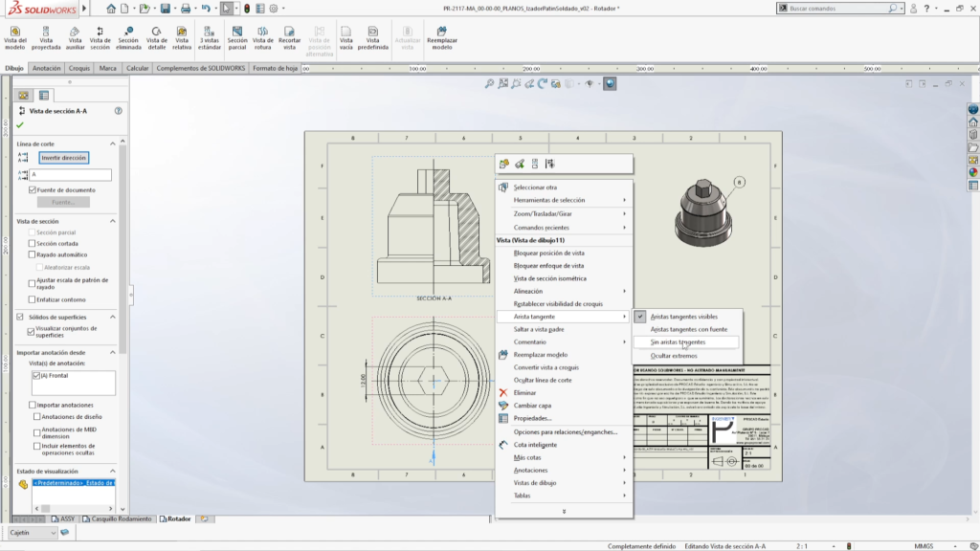Switch to the Croquis tab

pos(79,68)
